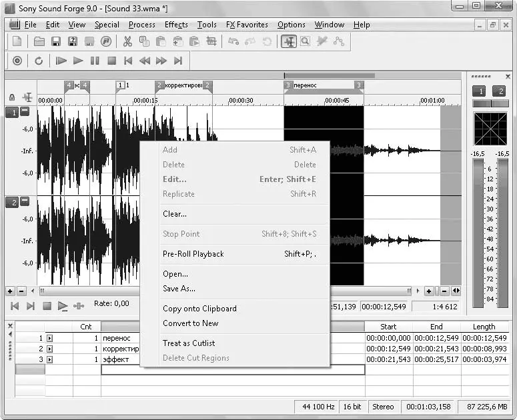This screenshot has width=517, height=420.
Task: Toggle channel 2 meter button
Action: pos(498,91)
